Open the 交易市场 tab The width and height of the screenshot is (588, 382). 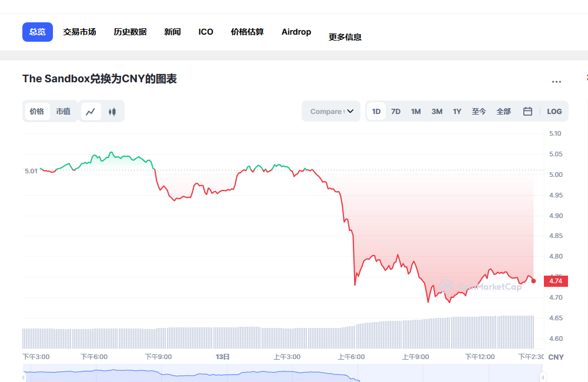pyautogui.click(x=79, y=32)
